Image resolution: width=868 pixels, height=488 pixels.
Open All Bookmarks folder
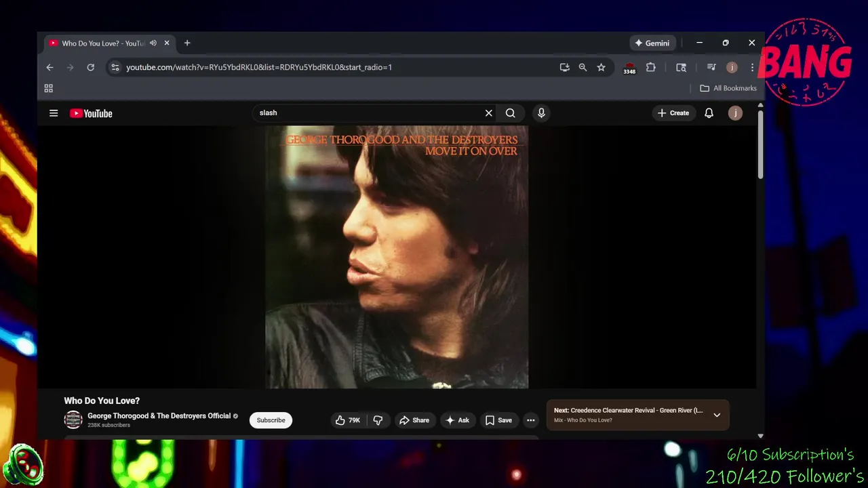728,88
